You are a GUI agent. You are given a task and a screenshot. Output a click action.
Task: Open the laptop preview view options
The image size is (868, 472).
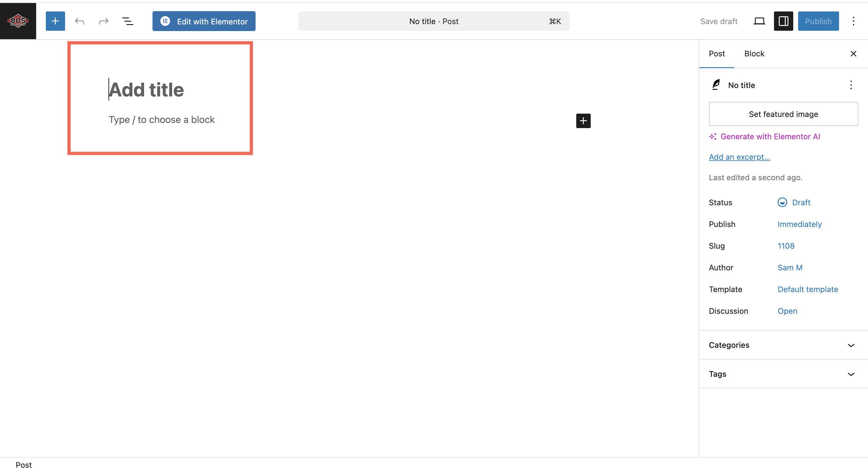(759, 21)
